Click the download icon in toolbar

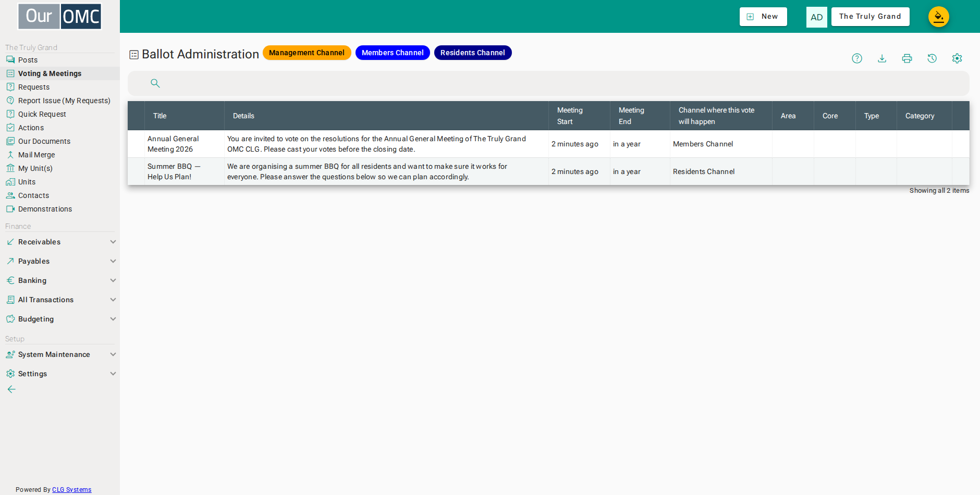[882, 58]
